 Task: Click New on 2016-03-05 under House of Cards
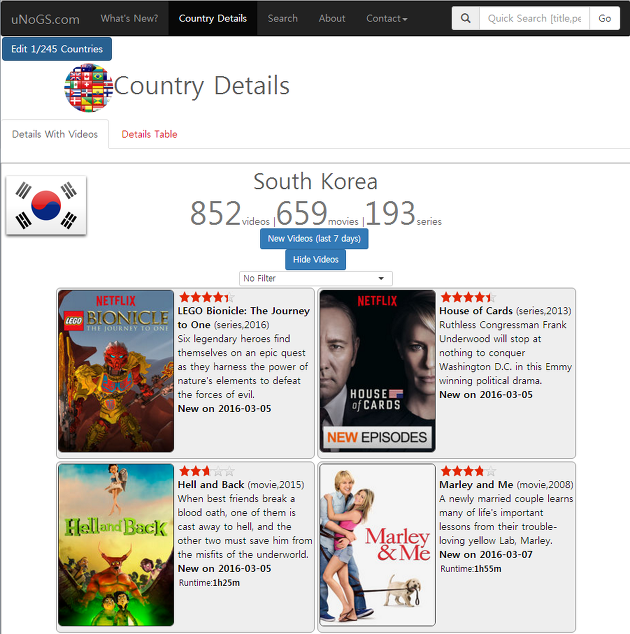(486, 395)
